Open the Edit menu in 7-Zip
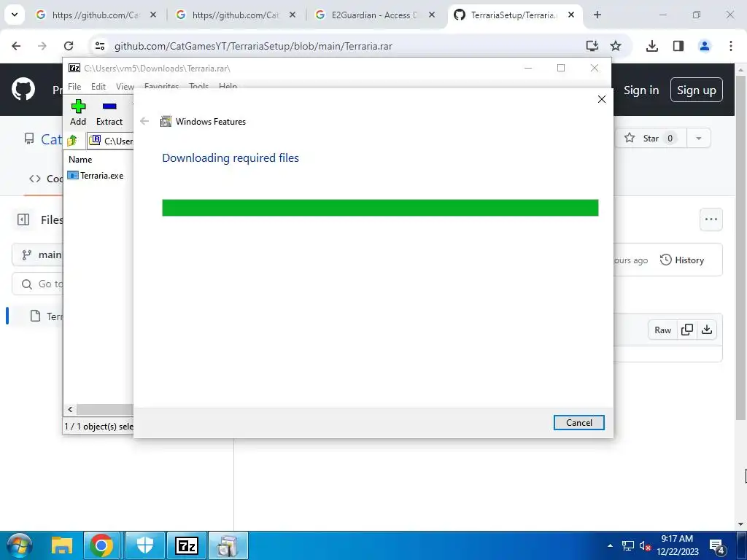This screenshot has width=747, height=560. point(98,87)
